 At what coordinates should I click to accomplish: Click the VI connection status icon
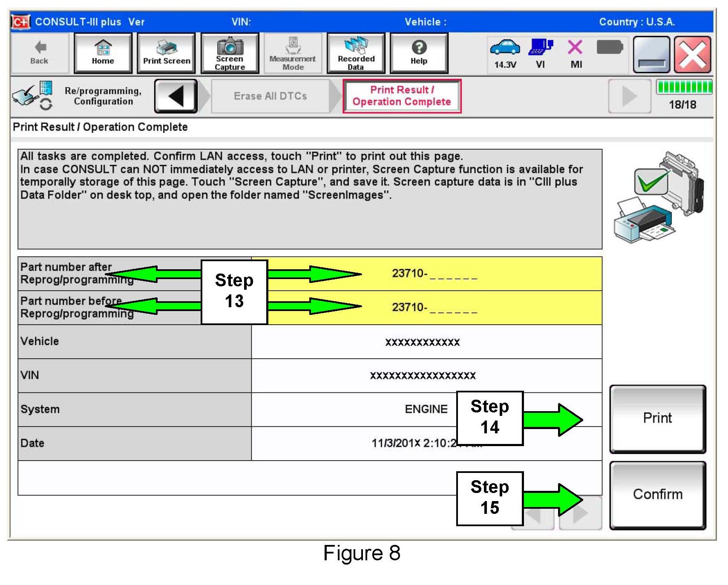(x=540, y=48)
